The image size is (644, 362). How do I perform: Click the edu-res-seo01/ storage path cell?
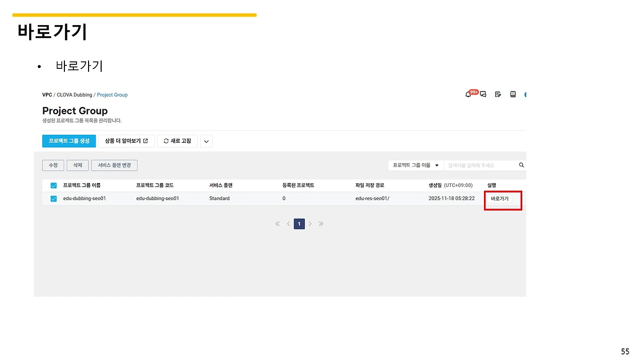(372, 199)
